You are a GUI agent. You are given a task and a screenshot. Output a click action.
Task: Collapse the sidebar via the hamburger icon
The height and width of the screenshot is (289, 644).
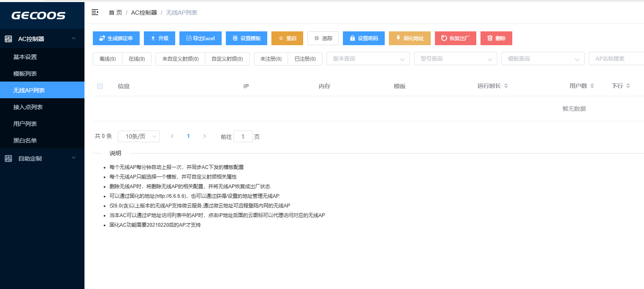(95, 13)
